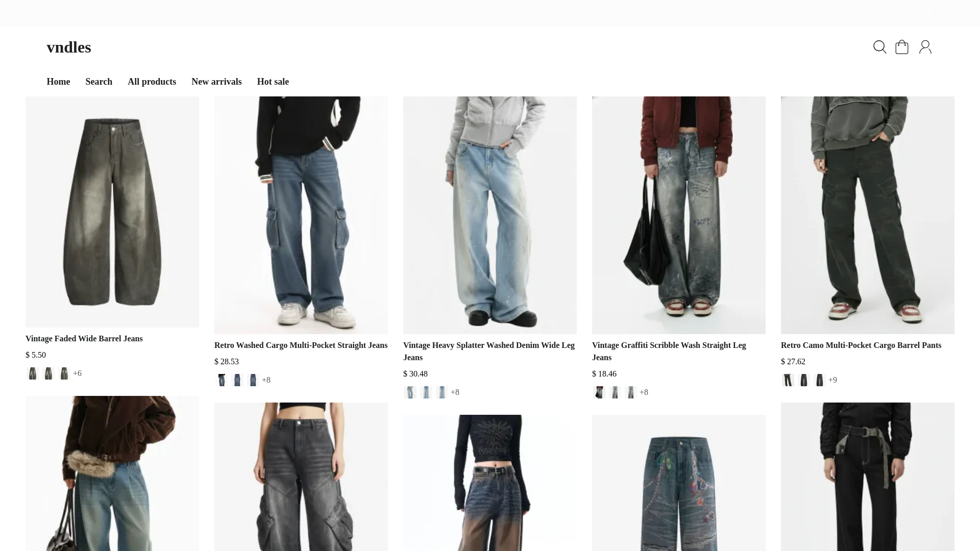The image size is (980, 551).
Task: Open New arrivals menu item
Action: click(216, 82)
